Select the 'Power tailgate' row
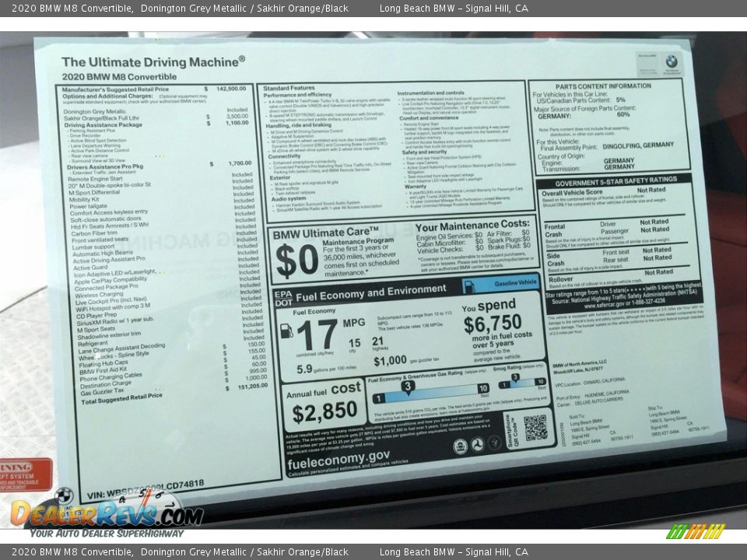 (x=88, y=207)
